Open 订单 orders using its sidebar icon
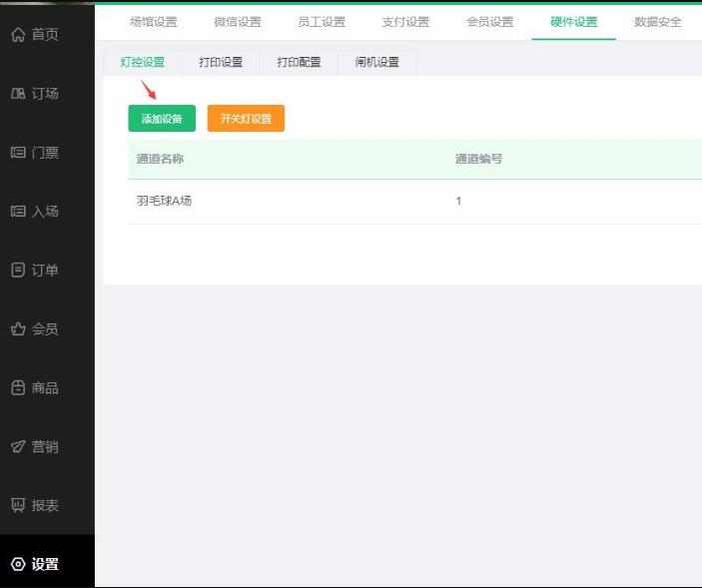 click(18, 271)
